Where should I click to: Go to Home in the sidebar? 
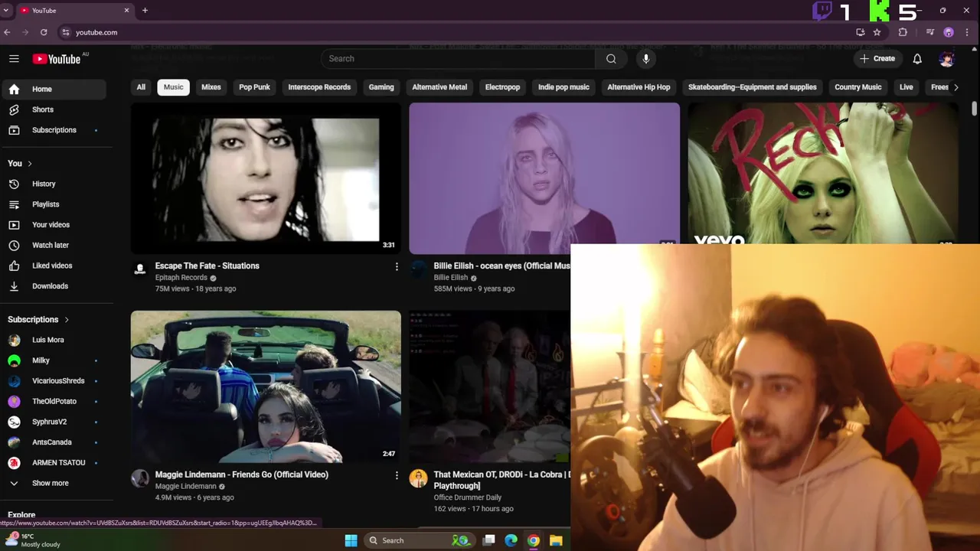[x=54, y=89]
